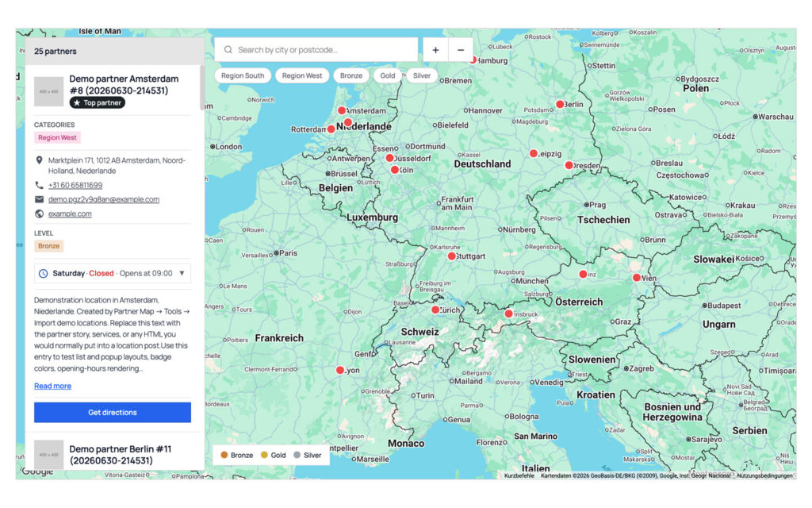Call the +31 60 65811699 phone link

tap(75, 185)
